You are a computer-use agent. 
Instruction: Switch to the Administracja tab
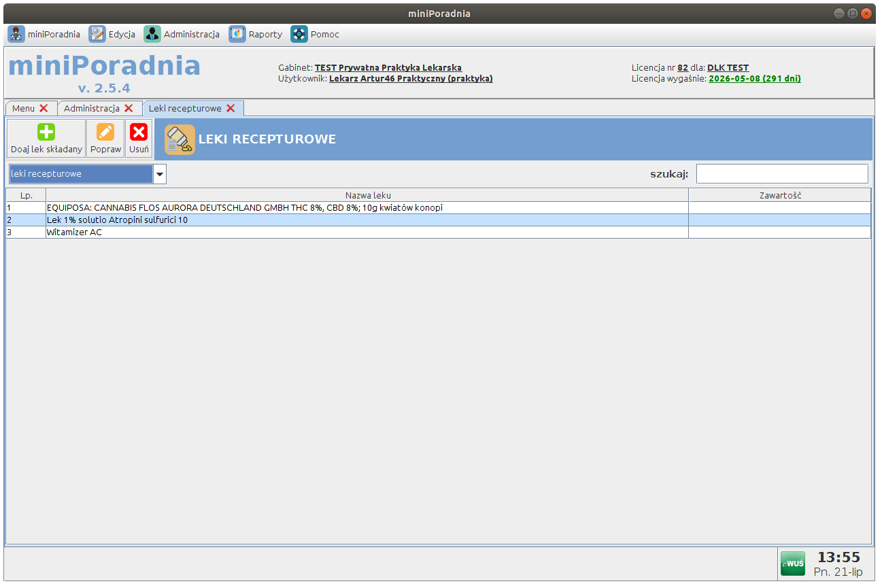pos(91,109)
